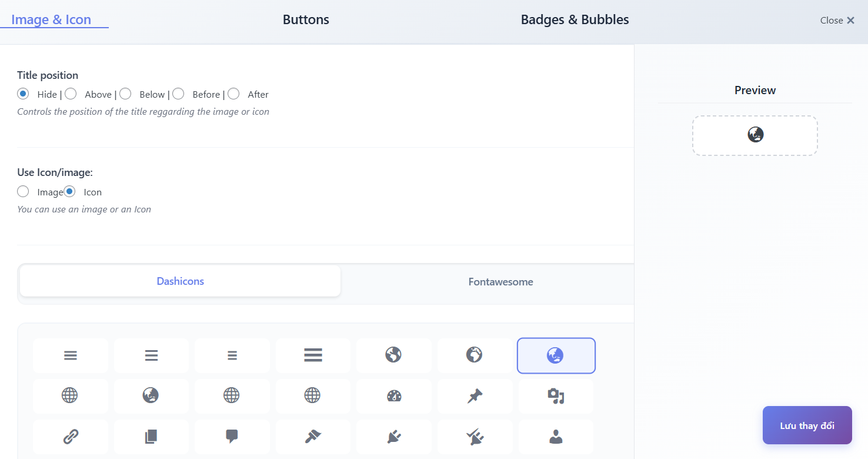Select the pushpin sticky icon
Screen dimensions: 868x459
[x=475, y=396]
